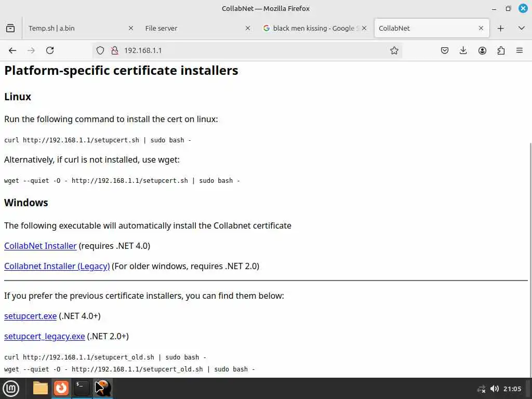
Task: Minimize the Firefox window
Action: (x=494, y=9)
